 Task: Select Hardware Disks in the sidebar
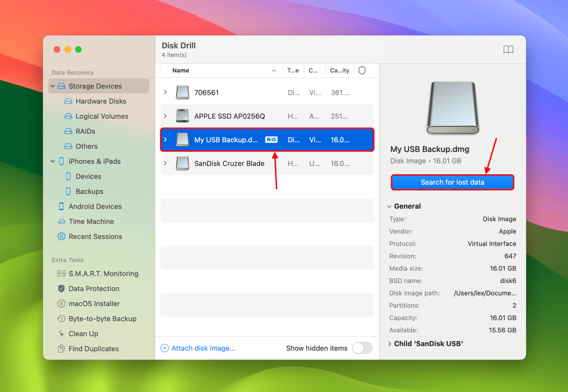pos(101,101)
